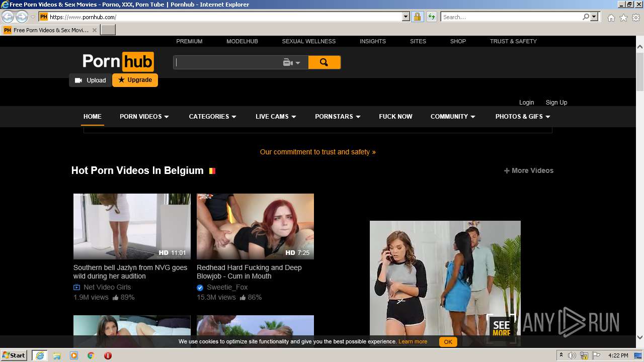Click inside the site search field
The width and height of the screenshot is (644, 362).
pyautogui.click(x=227, y=63)
